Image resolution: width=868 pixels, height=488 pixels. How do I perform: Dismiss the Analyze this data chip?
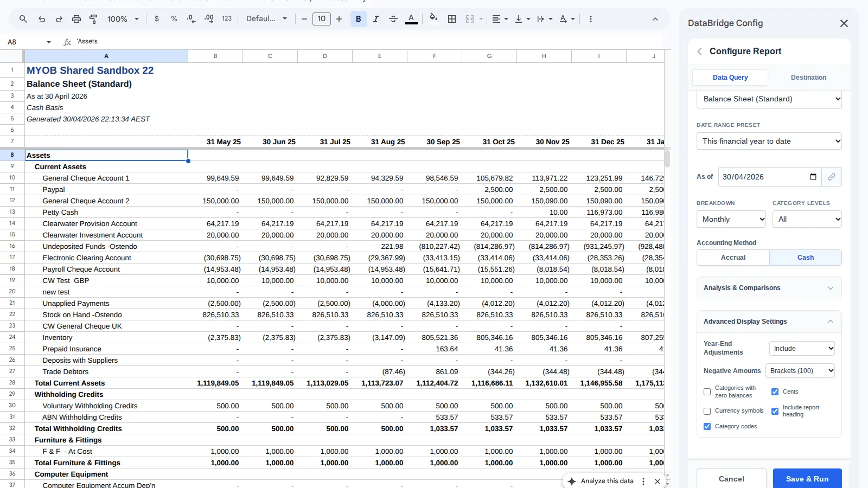[658, 481]
